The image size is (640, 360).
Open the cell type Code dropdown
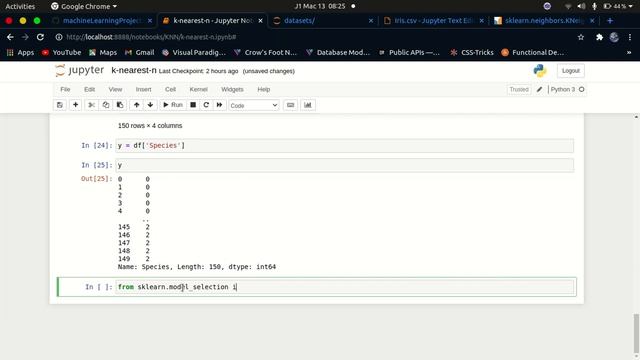254,105
